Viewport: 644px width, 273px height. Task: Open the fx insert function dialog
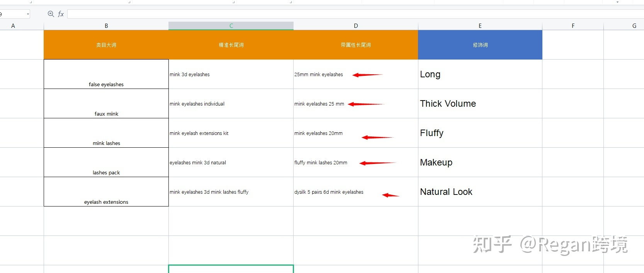tap(61, 14)
